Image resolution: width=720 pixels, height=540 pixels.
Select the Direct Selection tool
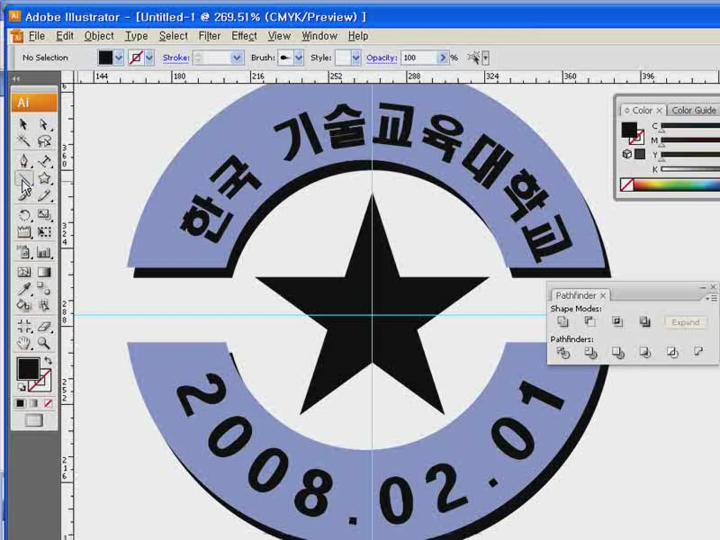pyautogui.click(x=44, y=124)
